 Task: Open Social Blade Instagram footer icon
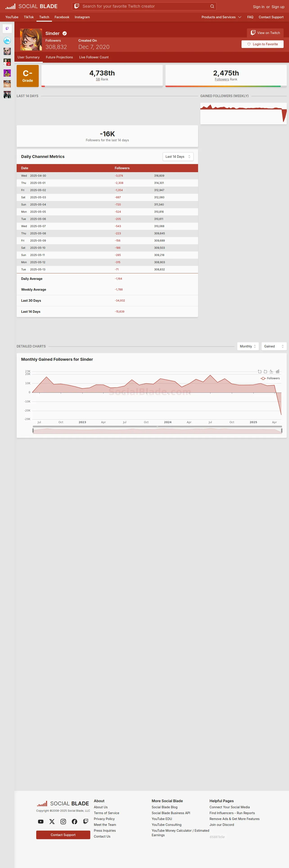(63, 822)
